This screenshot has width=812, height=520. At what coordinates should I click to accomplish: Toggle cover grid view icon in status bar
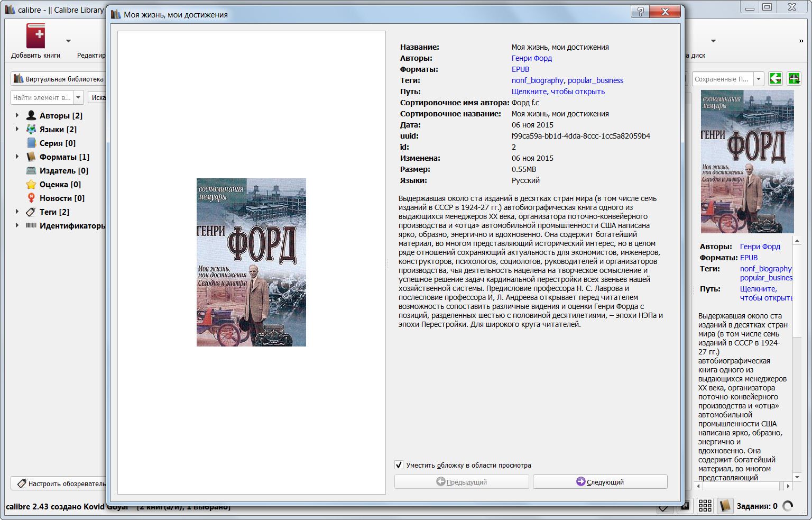point(705,506)
